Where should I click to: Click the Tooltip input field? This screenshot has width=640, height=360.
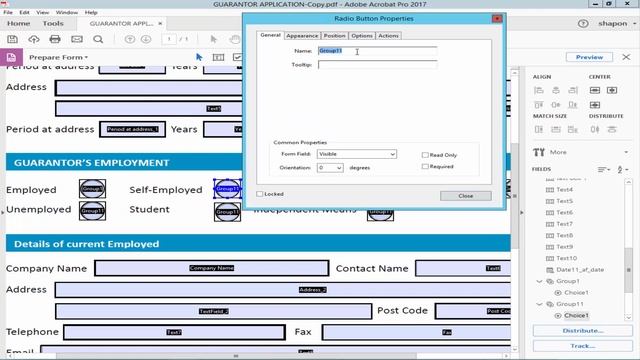(378, 64)
